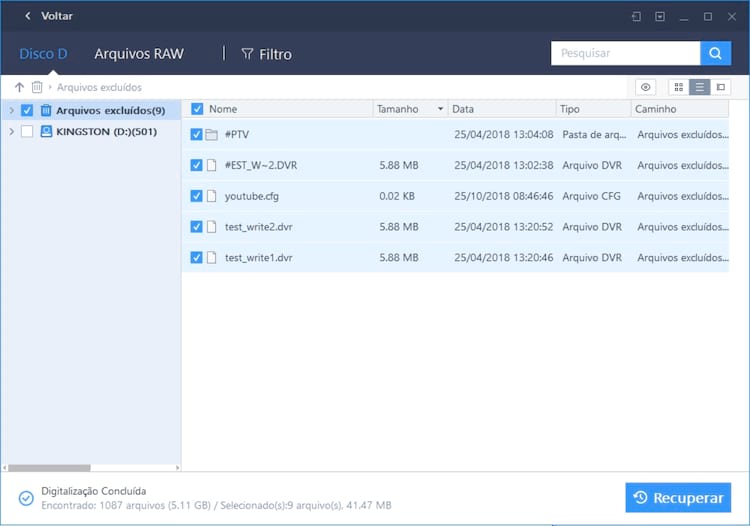The height and width of the screenshot is (526, 750).
Task: Click the Digitalização Concluída status text
Action: point(94,491)
